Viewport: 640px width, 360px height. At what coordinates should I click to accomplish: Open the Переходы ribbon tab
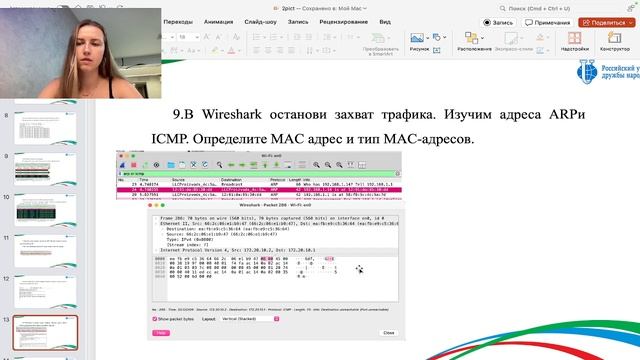tap(178, 22)
